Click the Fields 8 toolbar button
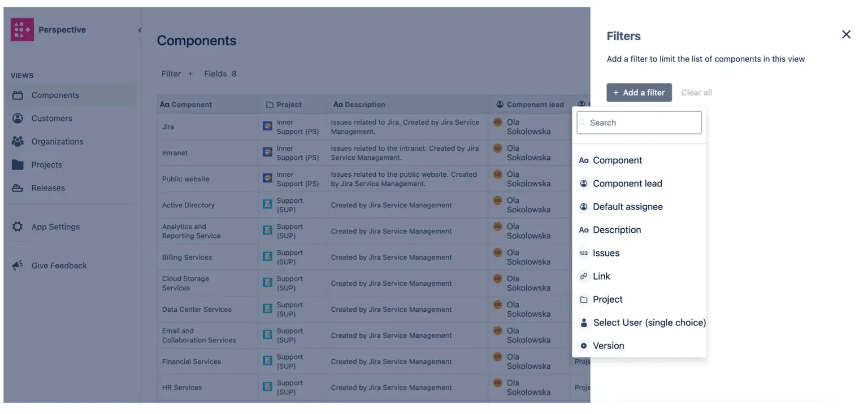Viewport: 868px width, 414px height. 220,74
